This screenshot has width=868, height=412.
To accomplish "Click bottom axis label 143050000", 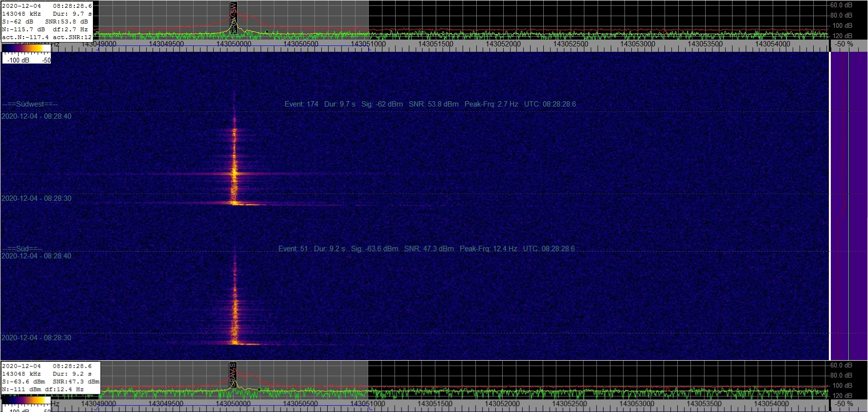I will coord(233,404).
